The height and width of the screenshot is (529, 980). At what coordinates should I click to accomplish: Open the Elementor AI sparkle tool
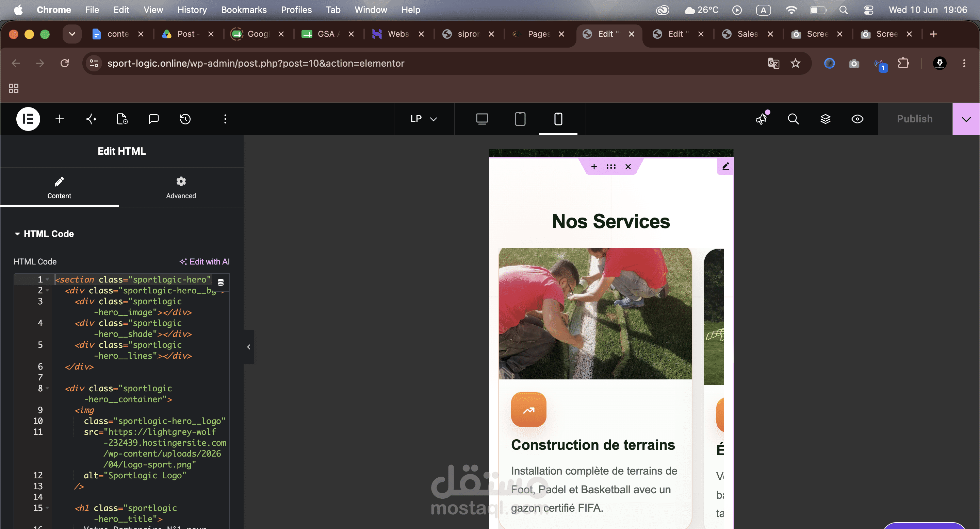[91, 119]
